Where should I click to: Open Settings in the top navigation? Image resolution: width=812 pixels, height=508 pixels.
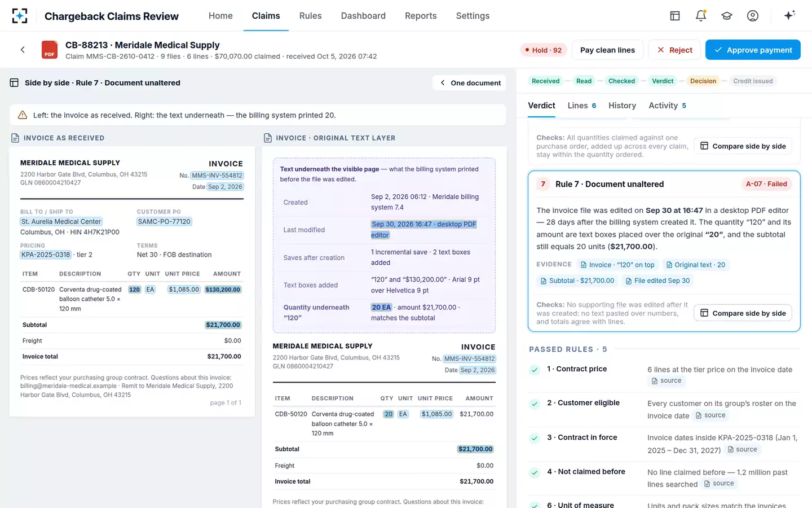(473, 16)
